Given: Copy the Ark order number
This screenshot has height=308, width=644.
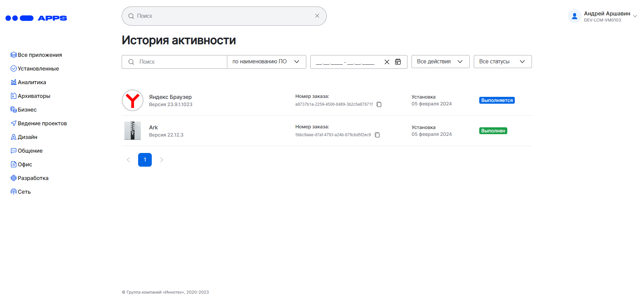Looking at the screenshot, I should (x=377, y=135).
